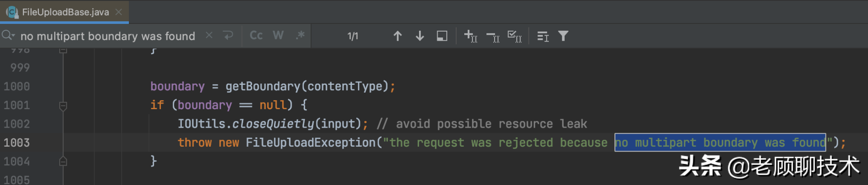
Task: Click the search options icon left of filter
Action: tap(542, 36)
